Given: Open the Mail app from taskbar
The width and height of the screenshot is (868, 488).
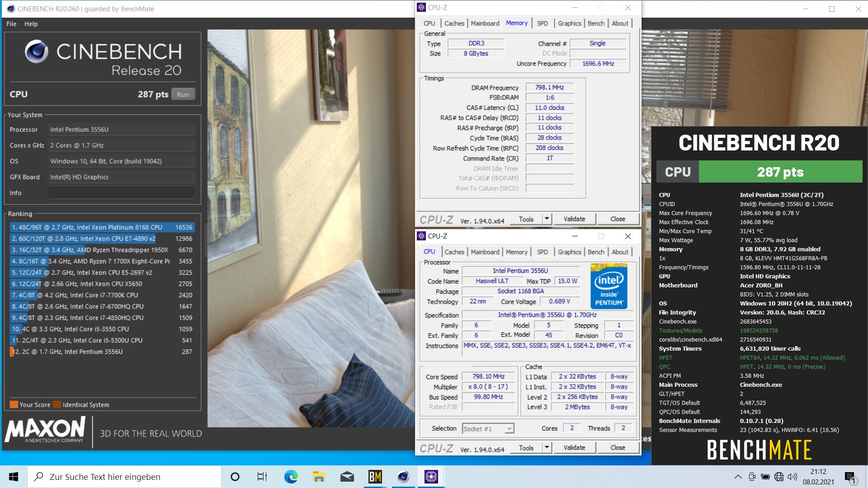Looking at the screenshot, I should tap(347, 477).
